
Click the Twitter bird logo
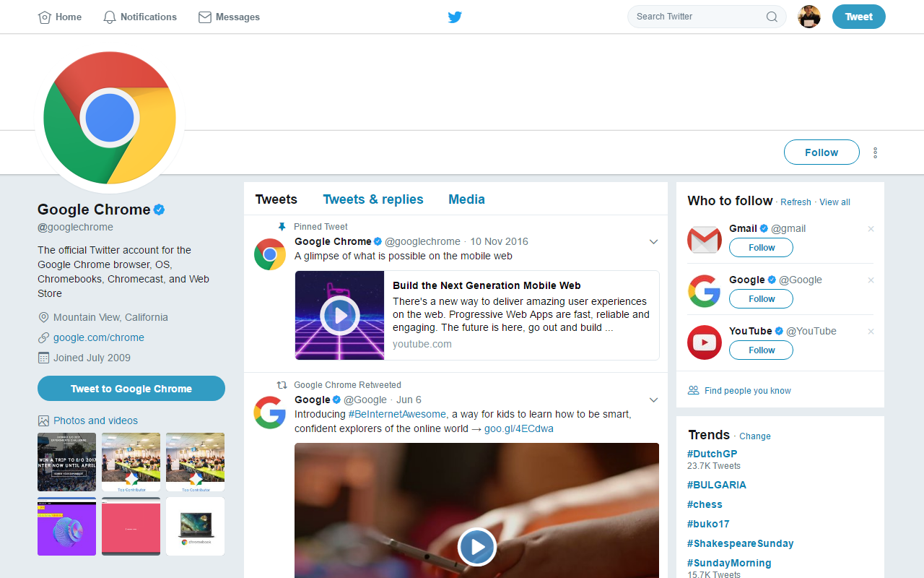(455, 16)
